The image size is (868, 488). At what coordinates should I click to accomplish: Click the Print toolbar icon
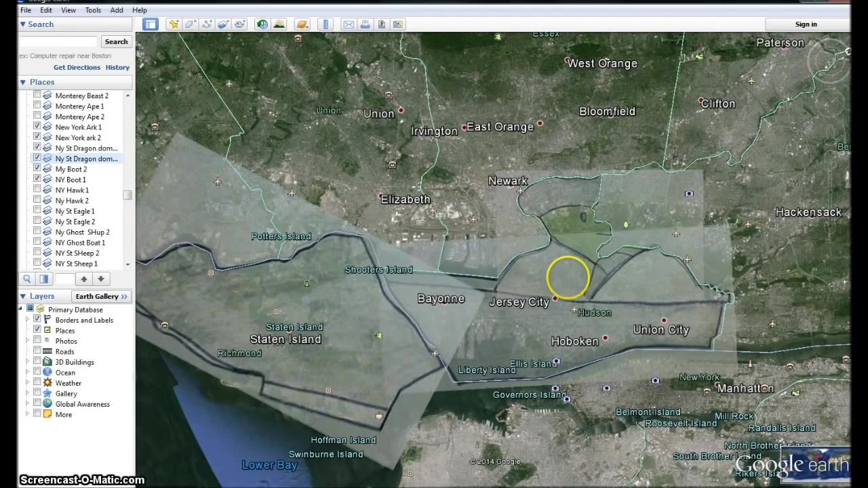pyautogui.click(x=365, y=24)
